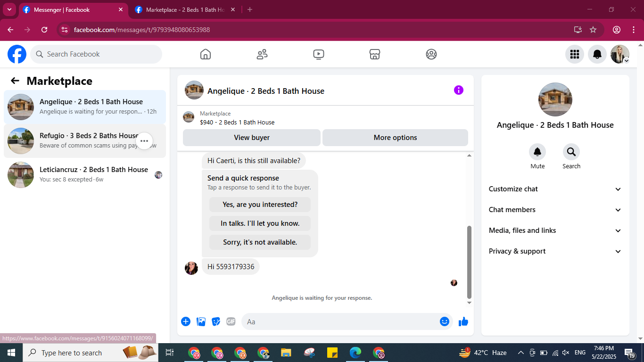View site information icon beside the URL

[65, 30]
